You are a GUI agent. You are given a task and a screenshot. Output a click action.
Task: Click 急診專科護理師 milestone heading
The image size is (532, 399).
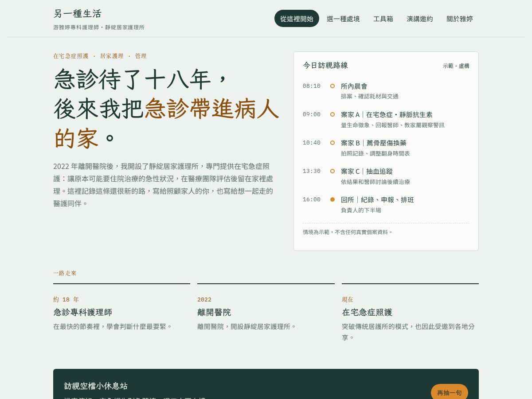pyautogui.click(x=82, y=312)
